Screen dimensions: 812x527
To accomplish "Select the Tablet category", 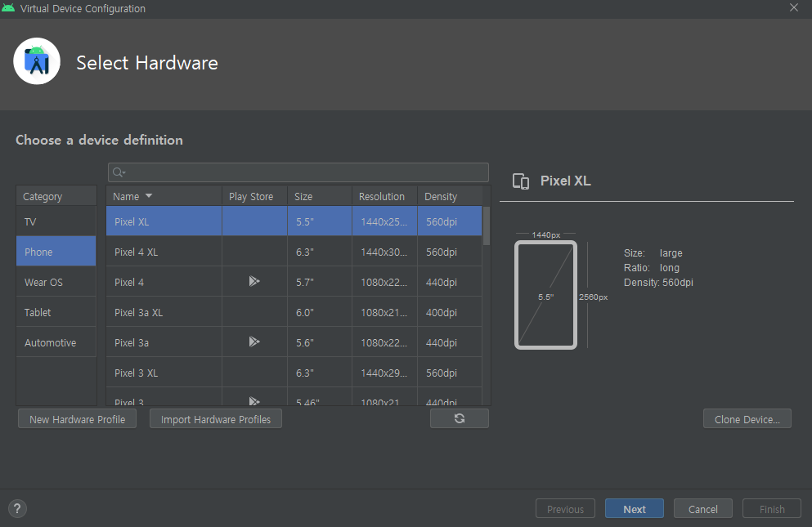I will click(56, 312).
